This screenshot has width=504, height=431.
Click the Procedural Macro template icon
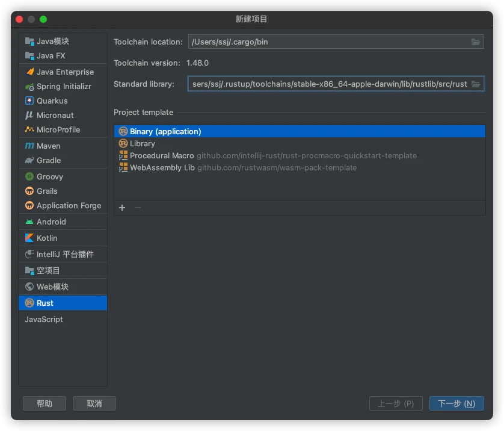click(123, 156)
